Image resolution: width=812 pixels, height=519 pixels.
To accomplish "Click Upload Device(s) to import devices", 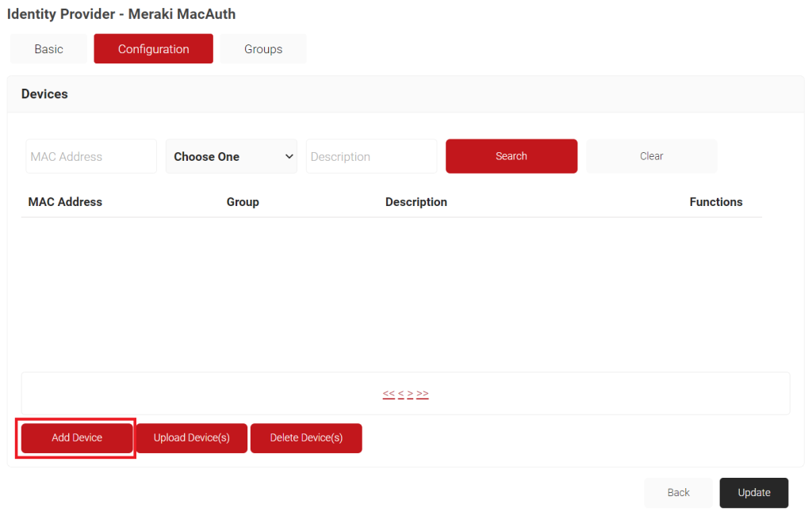I will pos(191,437).
